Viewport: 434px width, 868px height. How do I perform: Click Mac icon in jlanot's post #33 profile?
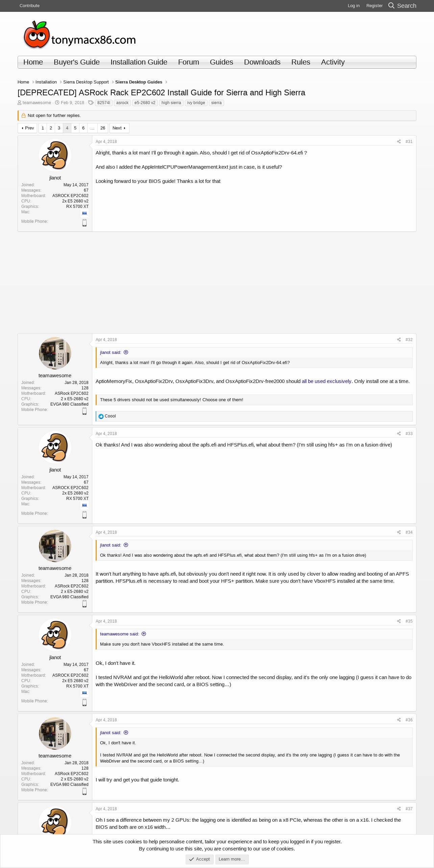[x=85, y=505]
